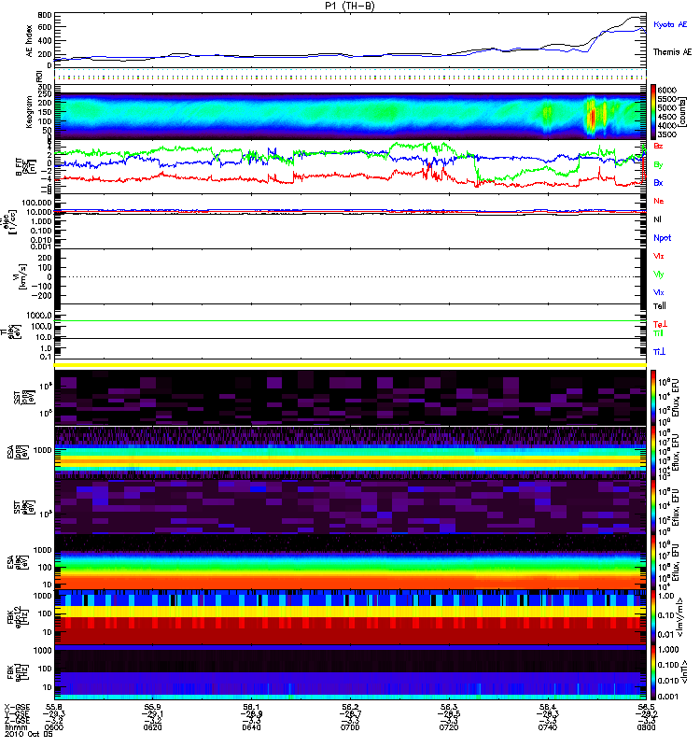Viewport: 700px width, 747px height.
Task: Click the 0600 time tick label
Action: point(53,727)
